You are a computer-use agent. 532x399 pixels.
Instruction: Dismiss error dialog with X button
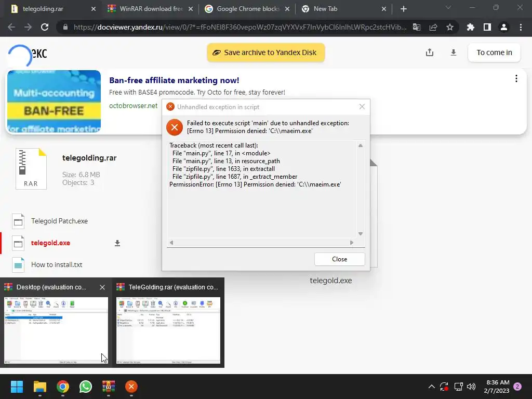[x=362, y=107]
